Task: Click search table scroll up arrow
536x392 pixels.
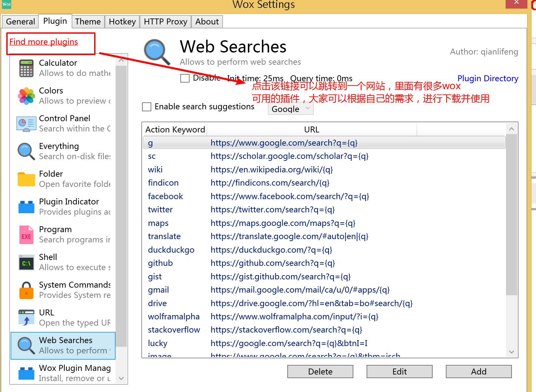Action: tap(512, 129)
